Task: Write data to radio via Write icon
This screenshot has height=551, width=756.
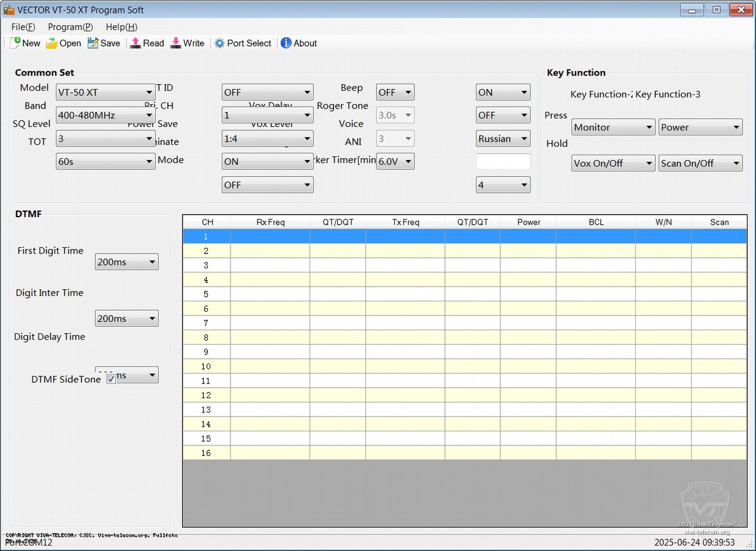Action: (176, 43)
